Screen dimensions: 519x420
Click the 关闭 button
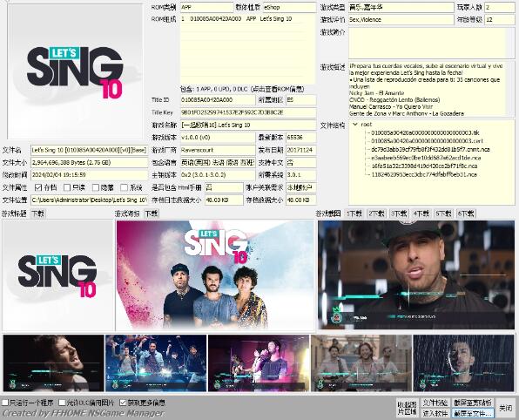click(505, 408)
